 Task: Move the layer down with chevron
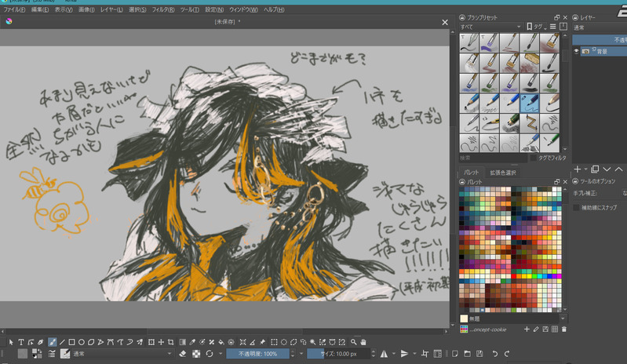[607, 169]
